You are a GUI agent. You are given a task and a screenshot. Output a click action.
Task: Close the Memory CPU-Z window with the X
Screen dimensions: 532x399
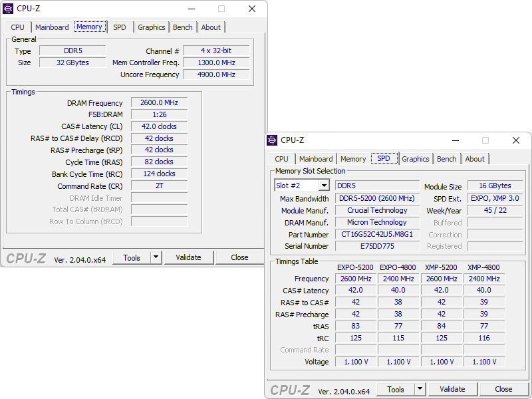coord(252,9)
